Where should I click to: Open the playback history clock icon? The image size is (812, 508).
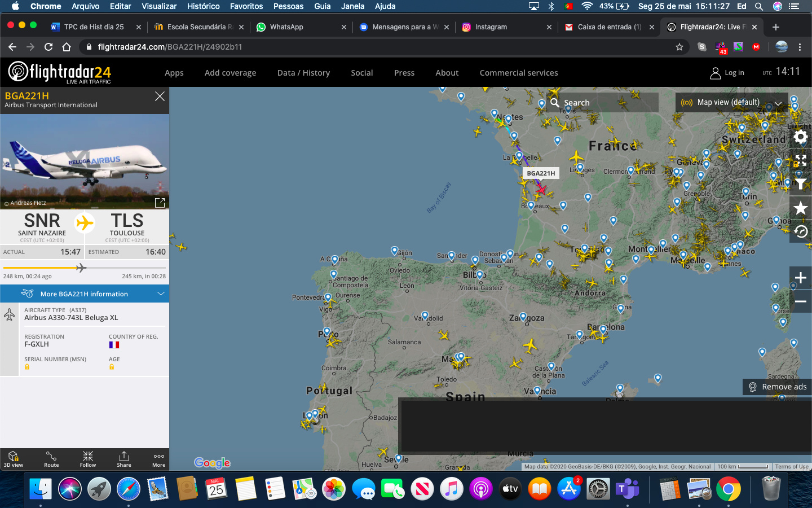coord(800,231)
